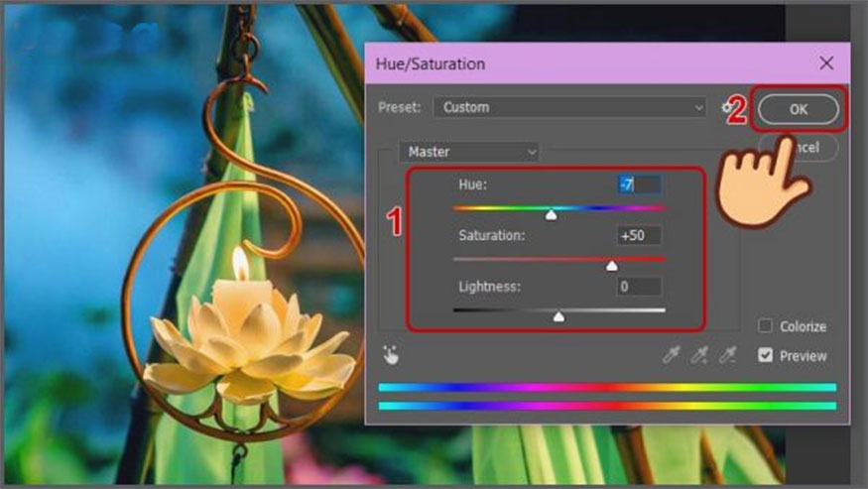Click the Hue label text

coord(473,184)
